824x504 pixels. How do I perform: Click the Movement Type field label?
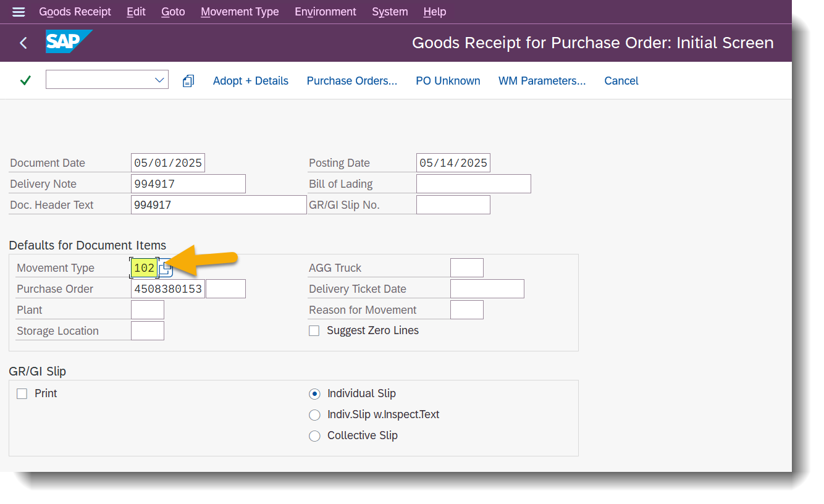pos(56,268)
